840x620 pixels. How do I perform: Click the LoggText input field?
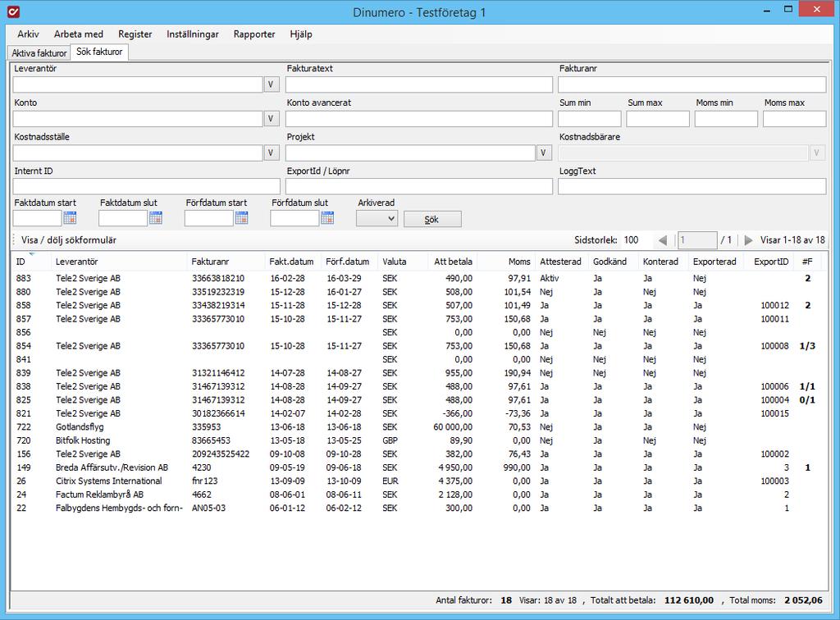pos(692,186)
